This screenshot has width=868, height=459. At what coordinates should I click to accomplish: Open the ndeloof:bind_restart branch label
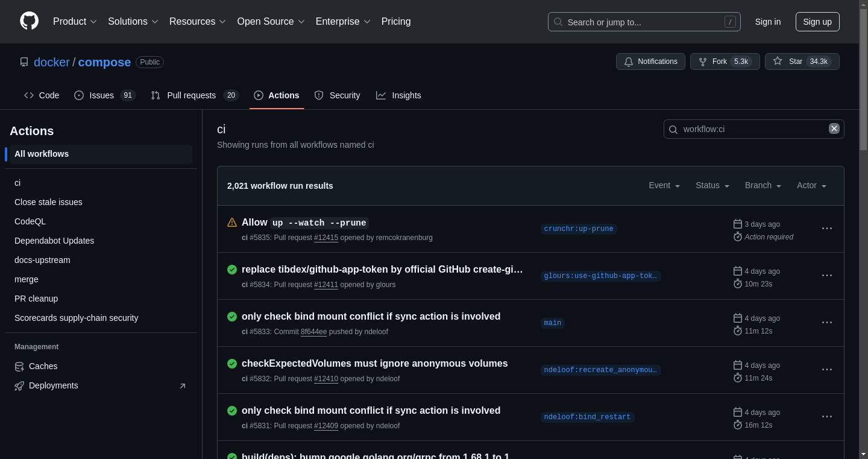tap(587, 417)
